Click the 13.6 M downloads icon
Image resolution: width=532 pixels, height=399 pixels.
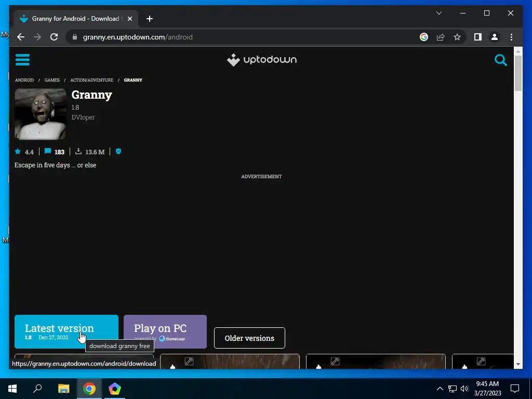(78, 151)
